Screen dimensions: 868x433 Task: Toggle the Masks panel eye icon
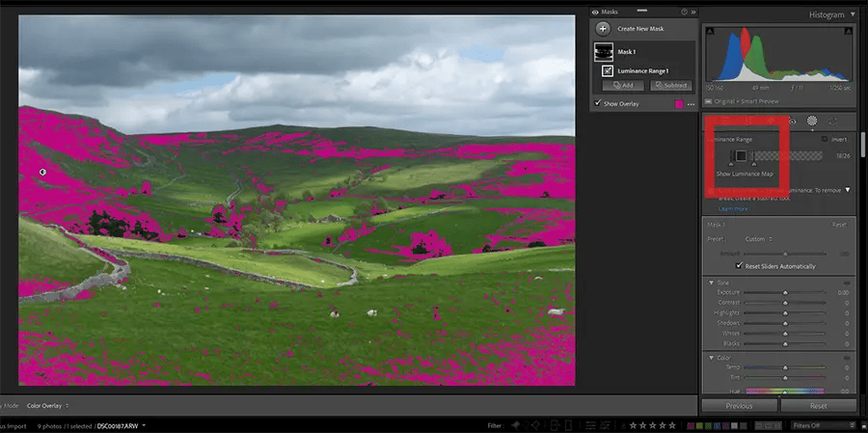click(595, 12)
